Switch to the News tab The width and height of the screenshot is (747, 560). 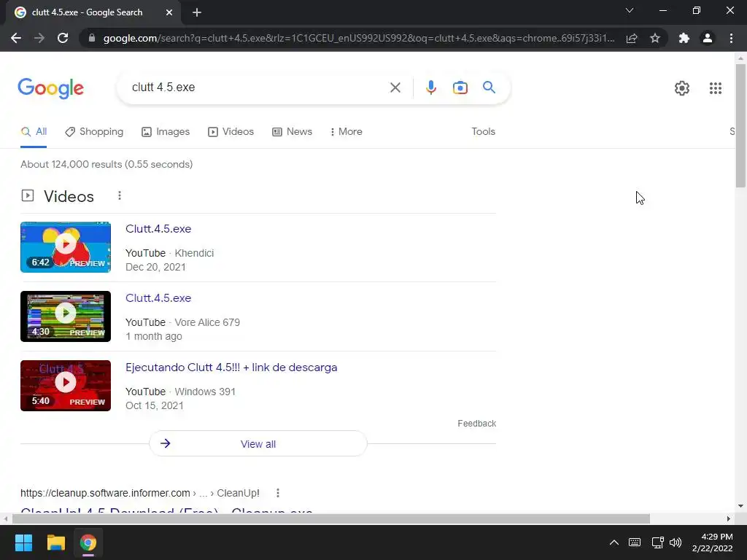[x=292, y=132]
